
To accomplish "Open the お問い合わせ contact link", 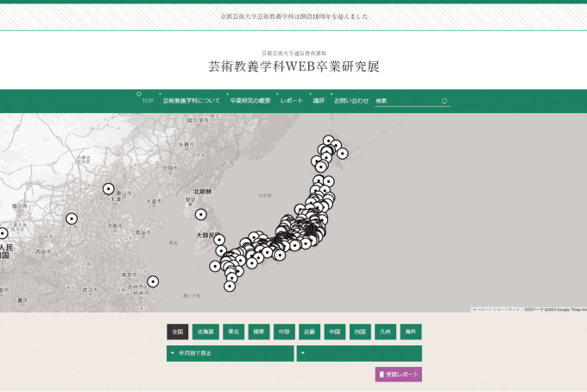I will (x=351, y=101).
